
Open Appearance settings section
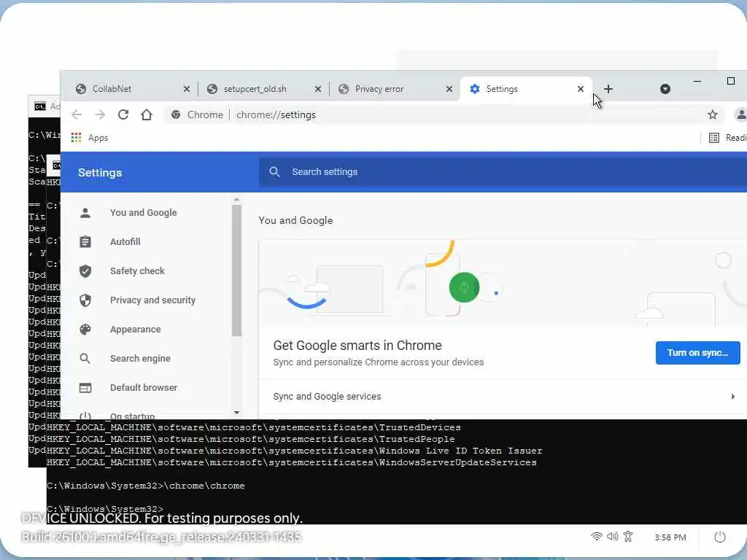pos(135,330)
